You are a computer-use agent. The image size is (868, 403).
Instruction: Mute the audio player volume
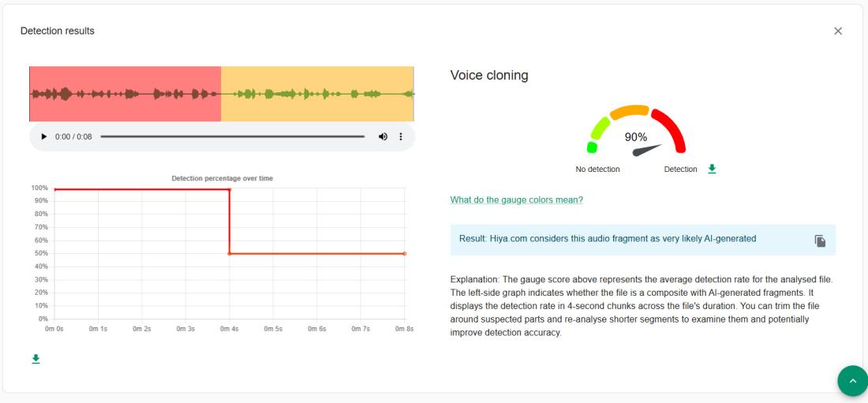[383, 136]
